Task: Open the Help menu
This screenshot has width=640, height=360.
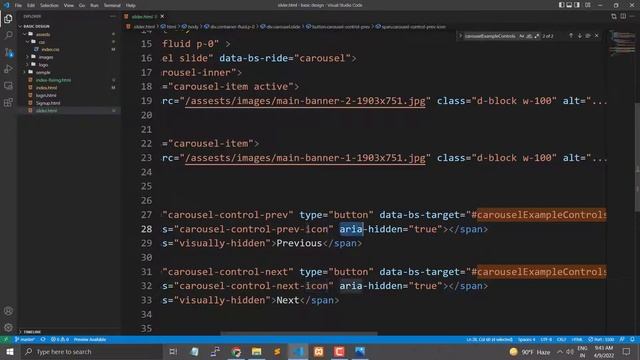Action: (131, 5)
